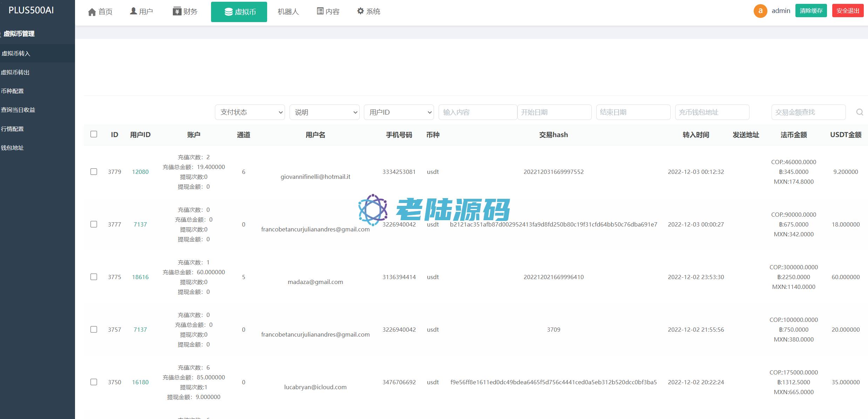
Task: Select 虚拟币转出 in the sidebar
Action: pyautogui.click(x=15, y=72)
